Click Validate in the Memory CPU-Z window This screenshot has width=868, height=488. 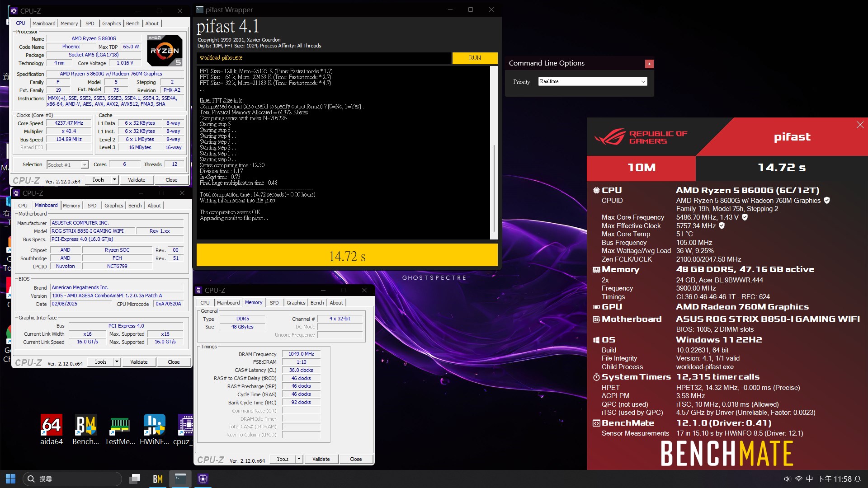[x=321, y=459]
